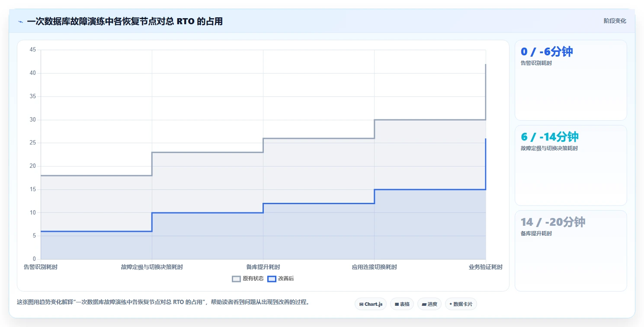Click the y-axis value 45
The height and width of the screenshot is (327, 644).
pos(33,50)
